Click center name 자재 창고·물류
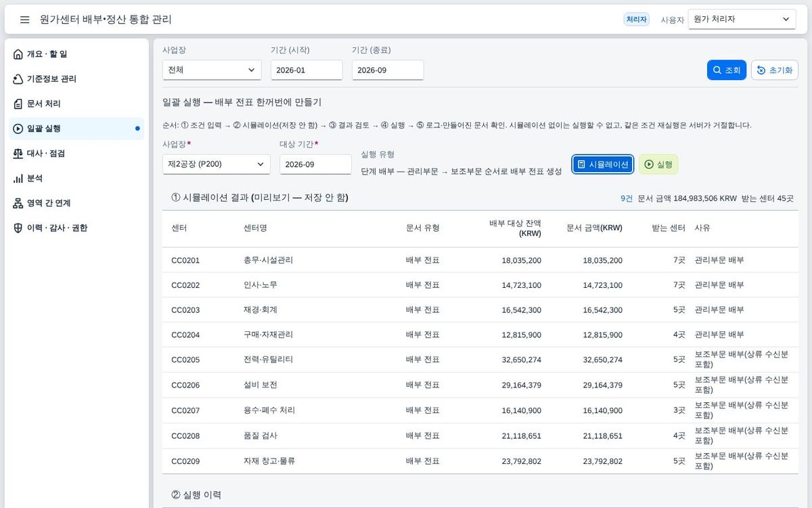Screen dimensions: 812x508 [269, 461]
